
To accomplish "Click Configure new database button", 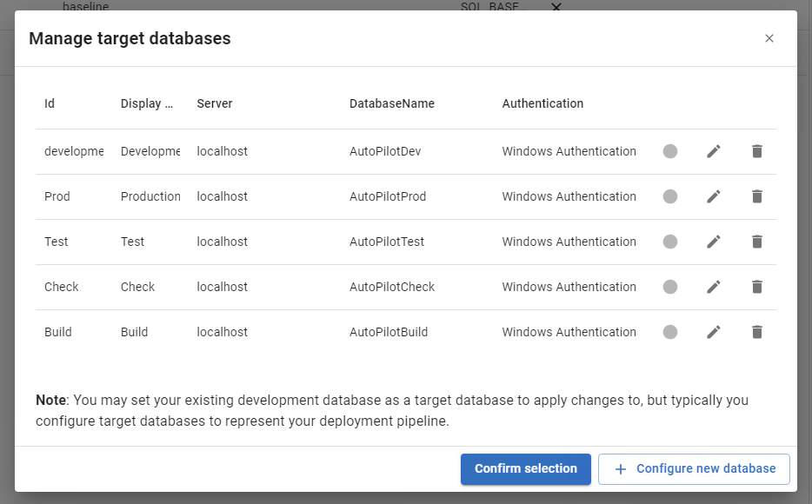I will (694, 469).
